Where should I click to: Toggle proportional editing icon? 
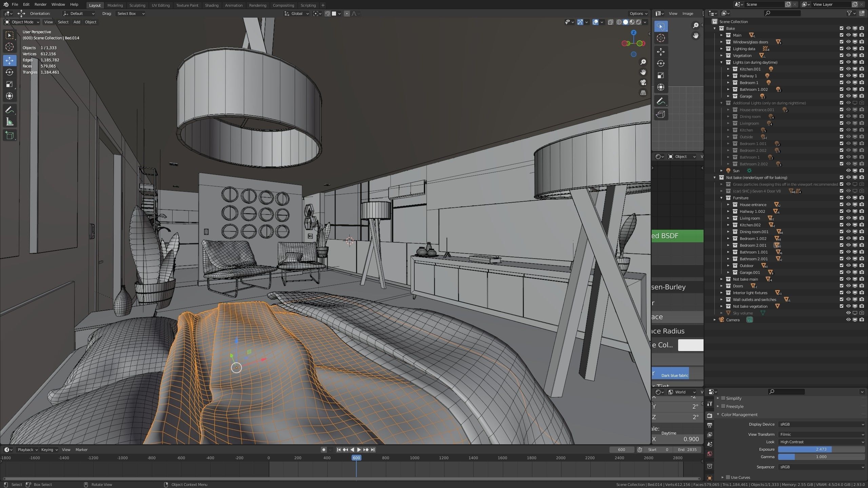(x=347, y=14)
